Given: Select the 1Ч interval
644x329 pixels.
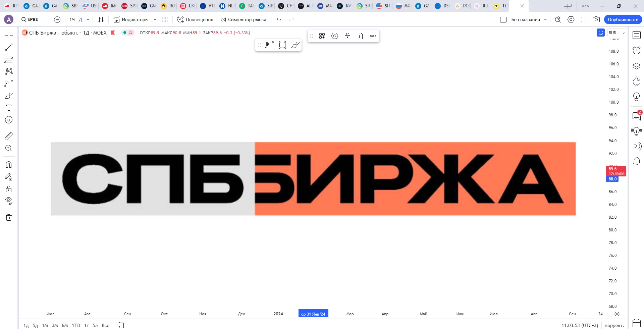Looking at the screenshot, I should point(72,19).
